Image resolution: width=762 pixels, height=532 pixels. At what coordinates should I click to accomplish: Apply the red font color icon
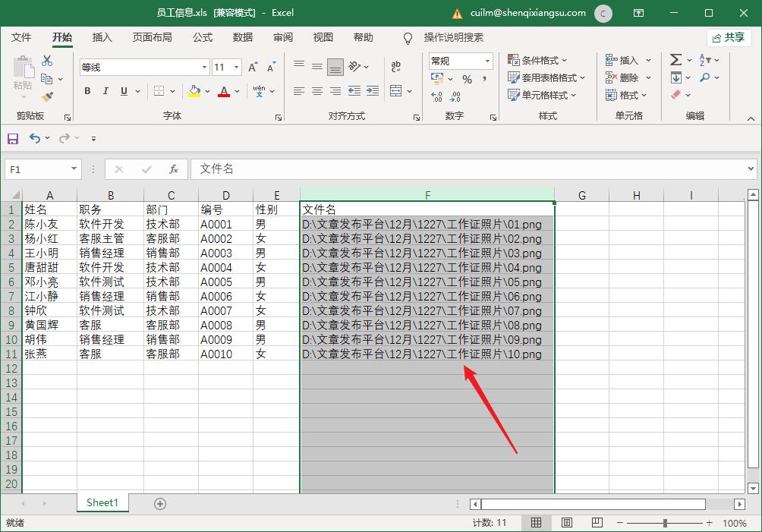point(225,92)
